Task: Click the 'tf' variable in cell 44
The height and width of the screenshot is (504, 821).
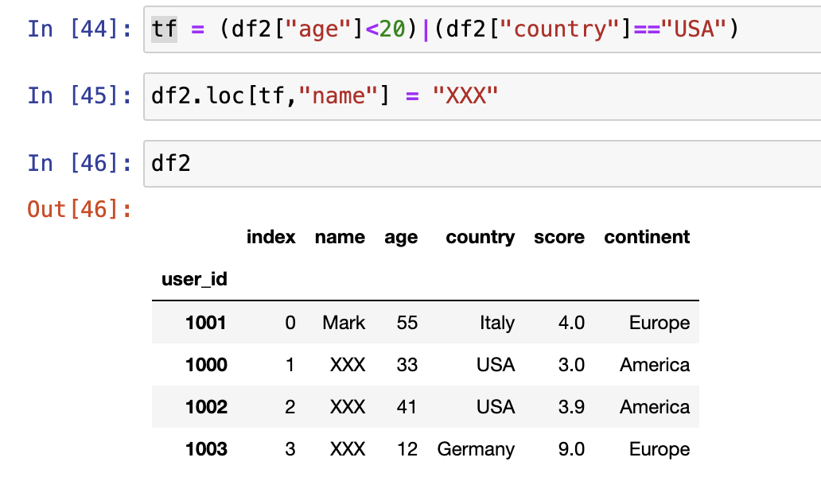Action: (164, 29)
